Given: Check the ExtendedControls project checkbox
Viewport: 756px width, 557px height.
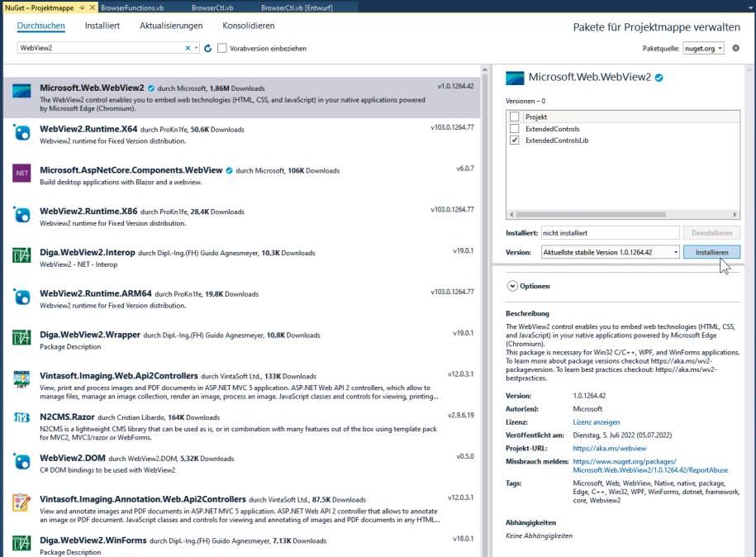Looking at the screenshot, I should click(x=515, y=129).
